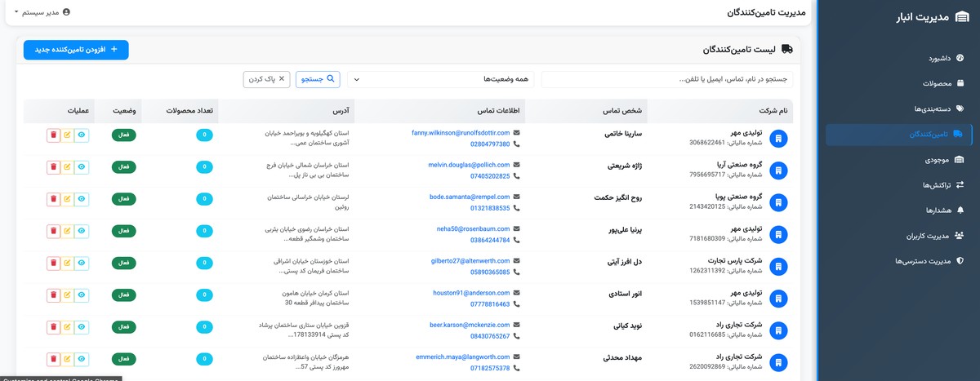This screenshot has width=980, height=381.
Task: Focus the supplier search text field
Action: click(x=667, y=79)
